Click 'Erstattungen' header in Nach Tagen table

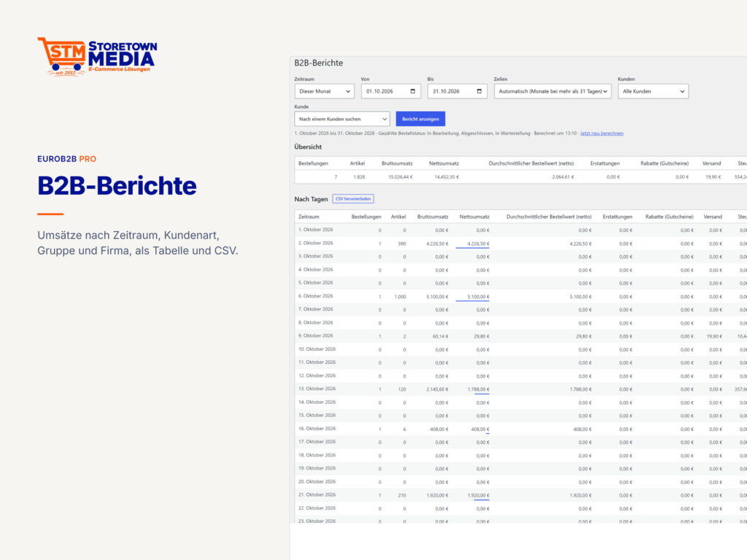pos(617,217)
